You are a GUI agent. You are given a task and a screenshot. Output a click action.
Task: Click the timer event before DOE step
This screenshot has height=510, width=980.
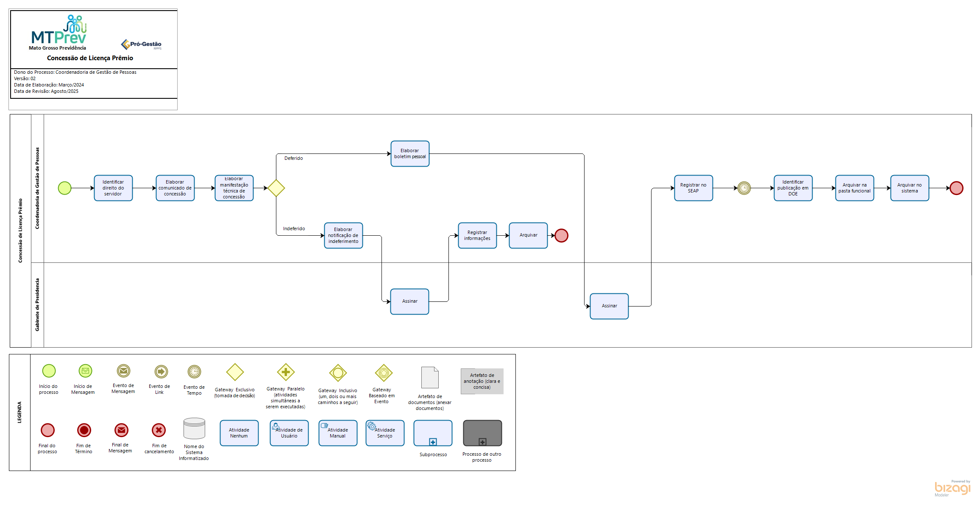click(744, 188)
